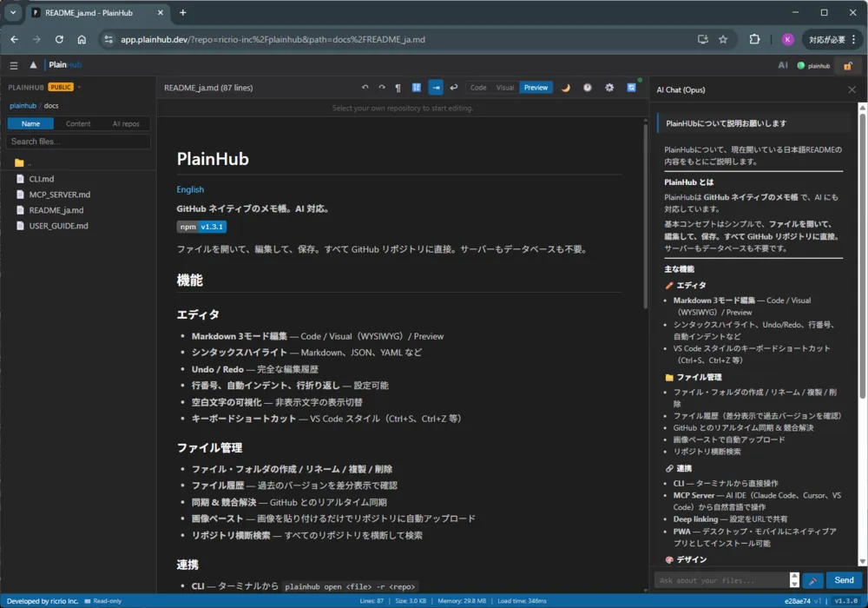Focus the Search files input
This screenshot has height=608, width=868.
78,142
